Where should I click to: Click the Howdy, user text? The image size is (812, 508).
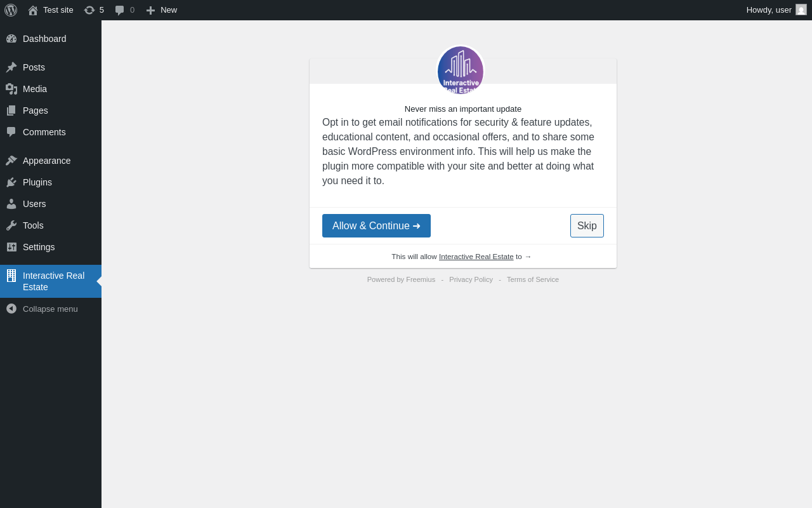(x=769, y=10)
